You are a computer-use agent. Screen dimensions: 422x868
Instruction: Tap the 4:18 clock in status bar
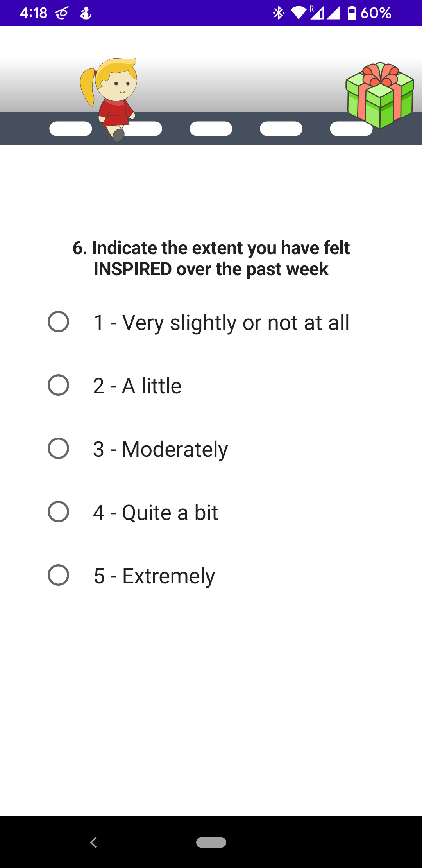[34, 13]
